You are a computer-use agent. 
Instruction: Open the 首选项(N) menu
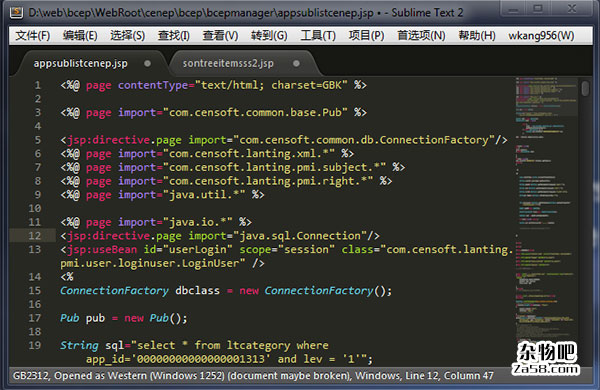pos(421,36)
